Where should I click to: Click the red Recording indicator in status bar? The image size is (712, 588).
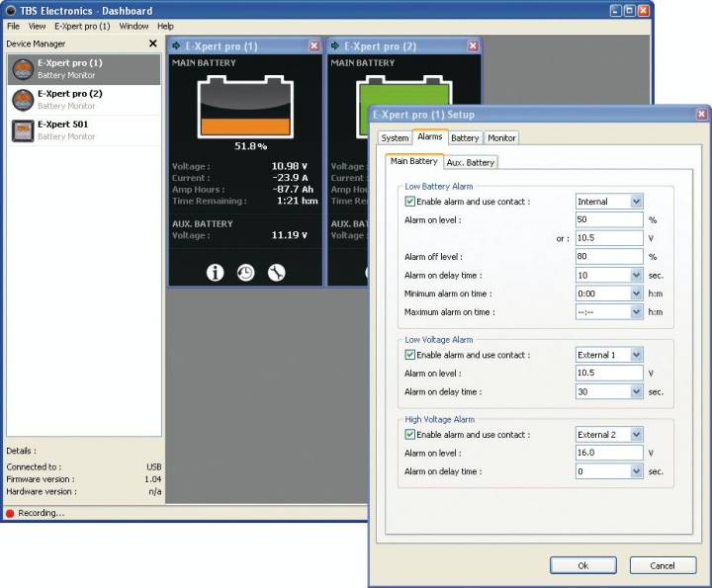(11, 513)
